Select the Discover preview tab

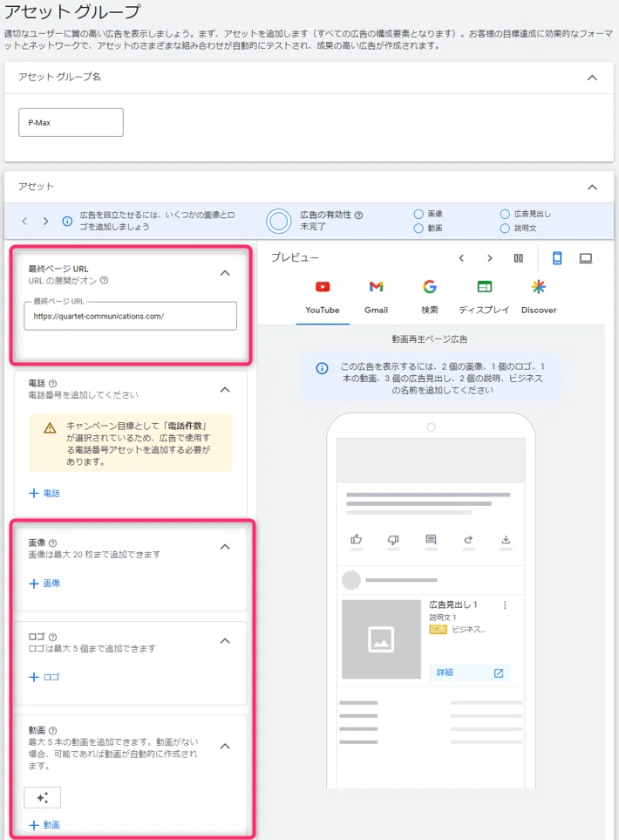coord(539,297)
